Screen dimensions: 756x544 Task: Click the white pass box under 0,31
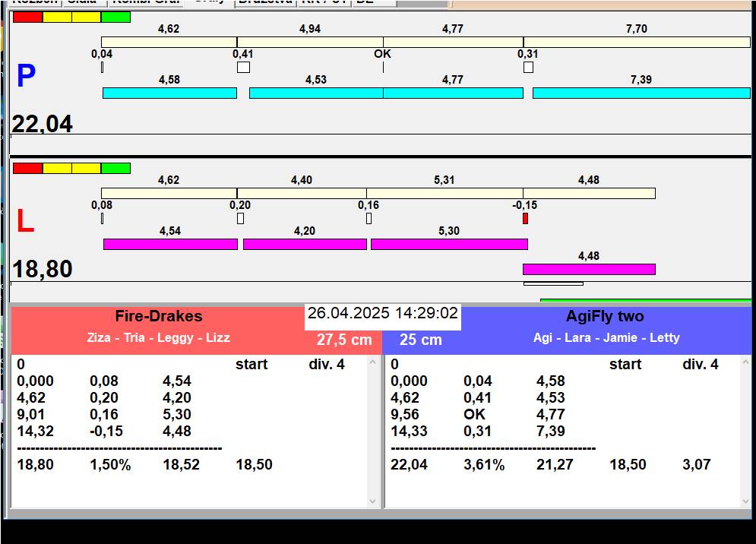(528, 68)
